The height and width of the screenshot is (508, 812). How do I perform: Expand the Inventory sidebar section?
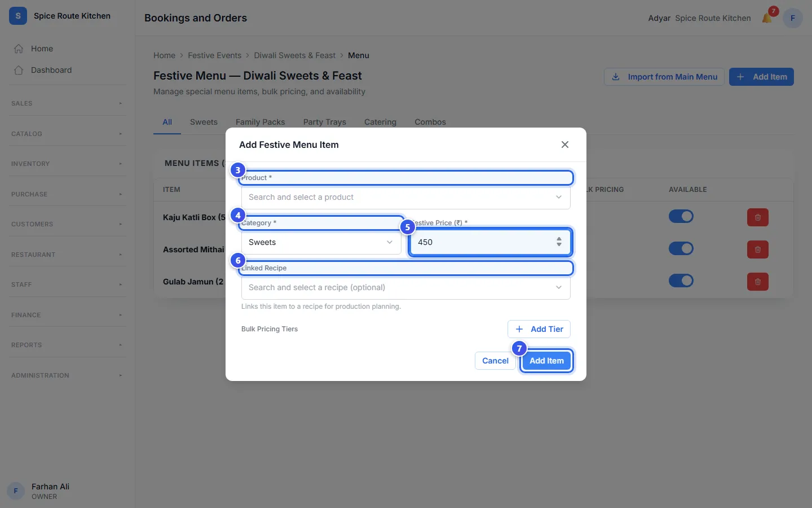68,164
